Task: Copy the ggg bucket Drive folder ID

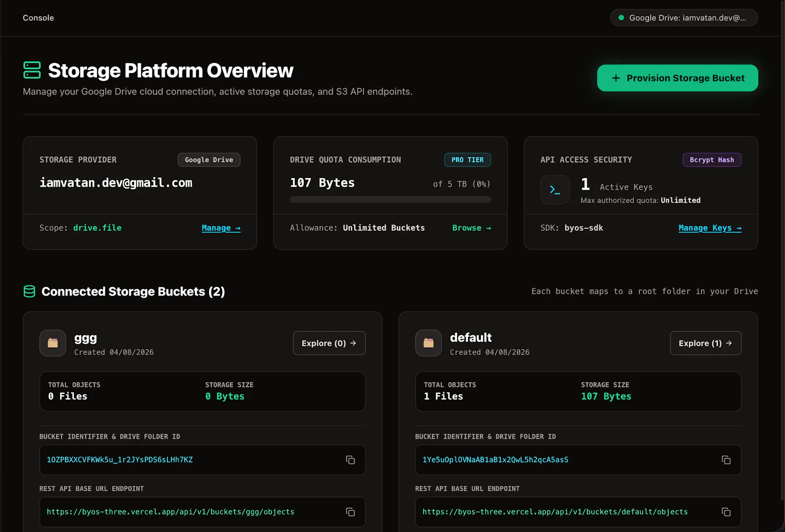Action: coord(350,460)
